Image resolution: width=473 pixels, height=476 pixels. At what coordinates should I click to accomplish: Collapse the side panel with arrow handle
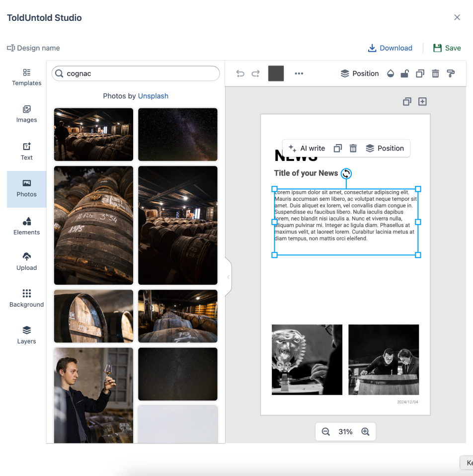pyautogui.click(x=228, y=277)
